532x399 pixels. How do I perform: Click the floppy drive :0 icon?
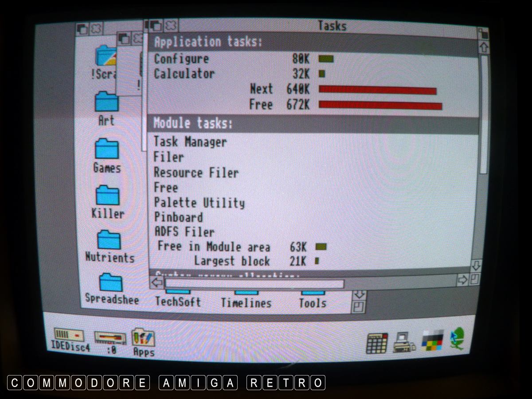click(x=110, y=338)
